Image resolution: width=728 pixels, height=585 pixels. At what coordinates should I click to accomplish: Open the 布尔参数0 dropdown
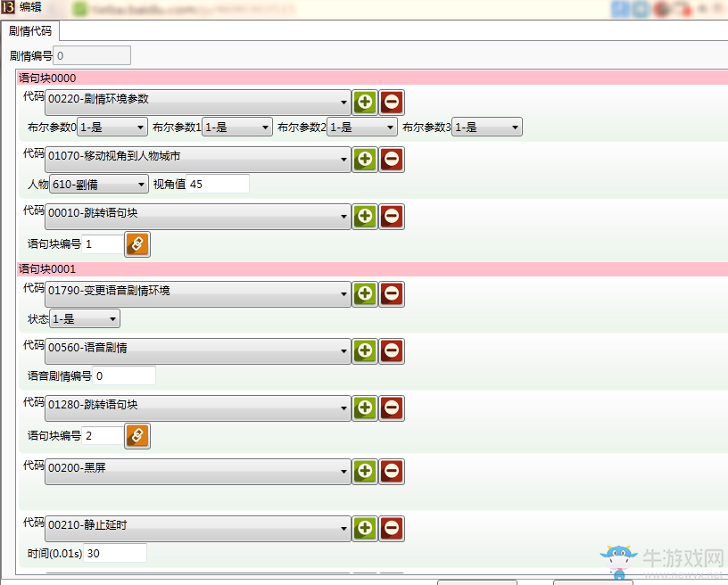[112, 128]
